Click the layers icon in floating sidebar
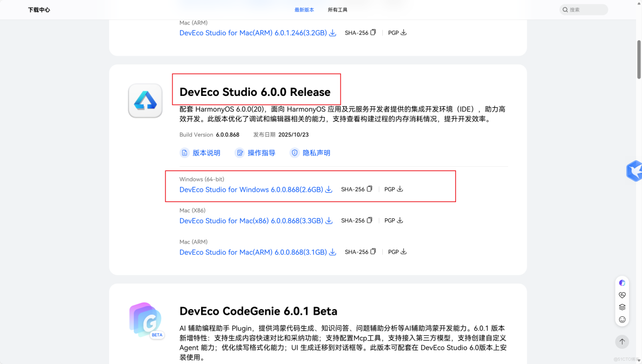The image size is (642, 364). coord(622,307)
